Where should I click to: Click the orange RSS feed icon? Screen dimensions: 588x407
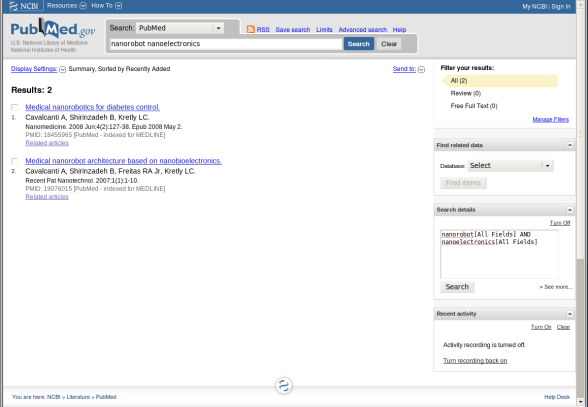(x=250, y=29)
